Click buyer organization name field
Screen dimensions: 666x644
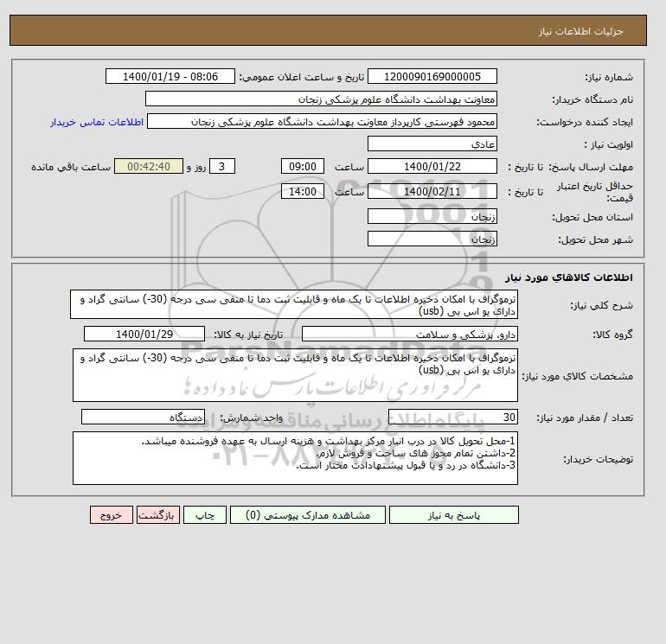321,99
